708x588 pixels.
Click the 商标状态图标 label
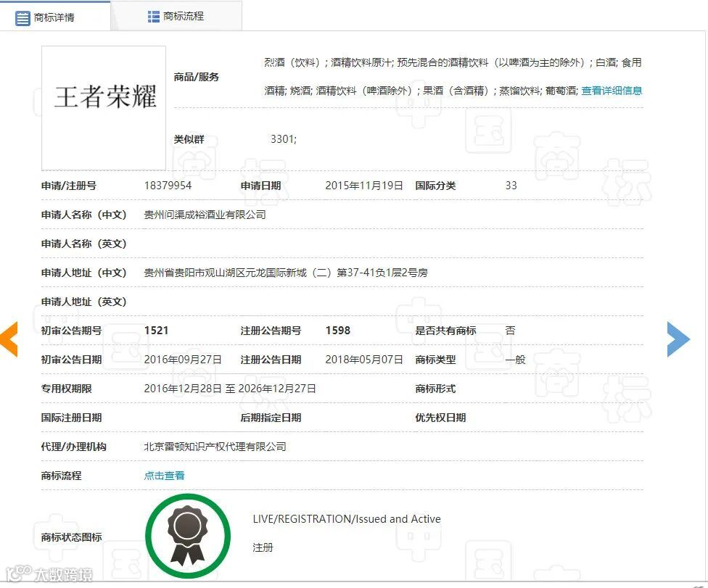(x=71, y=537)
